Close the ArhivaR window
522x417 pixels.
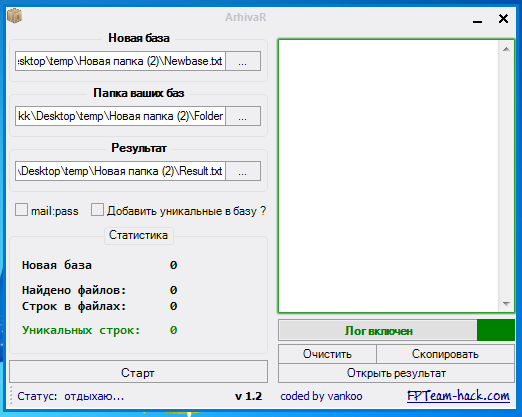(x=503, y=18)
